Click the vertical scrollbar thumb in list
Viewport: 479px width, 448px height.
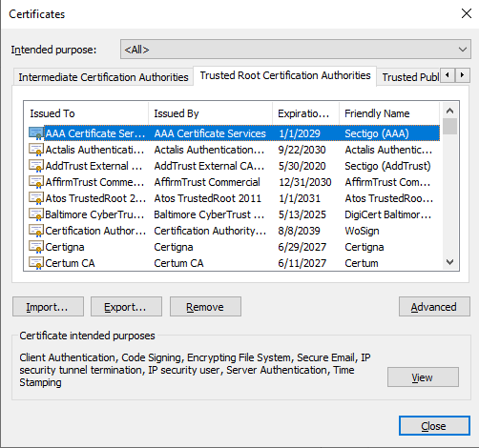click(x=449, y=127)
